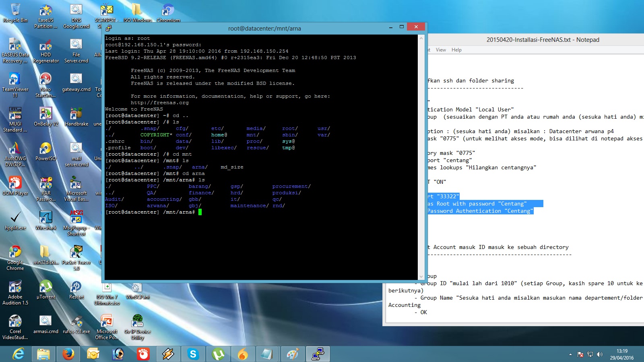644x362 pixels.
Task: Open the View menu in Notepad
Action: click(441, 50)
